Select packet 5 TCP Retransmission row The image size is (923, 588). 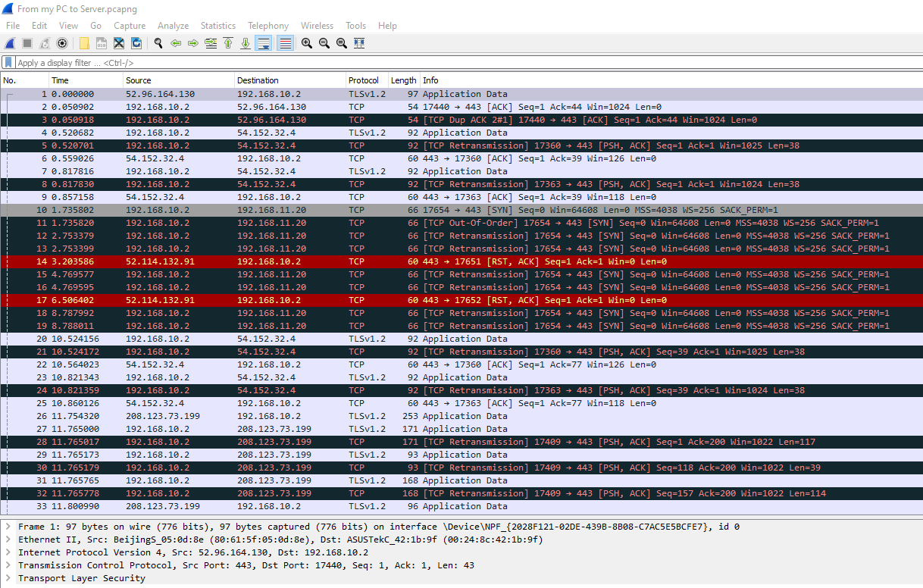(x=461, y=145)
